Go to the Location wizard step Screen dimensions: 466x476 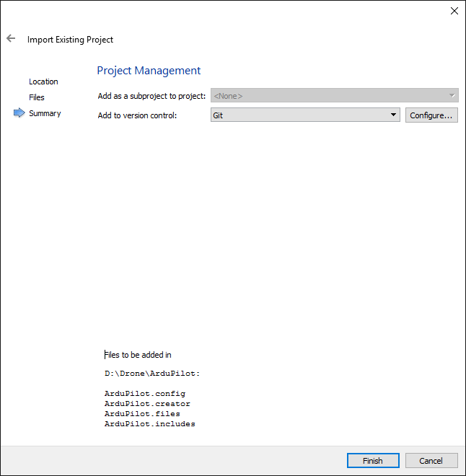[x=43, y=81]
